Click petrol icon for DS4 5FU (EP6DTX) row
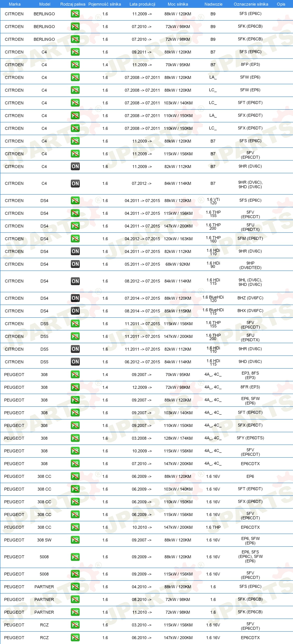This screenshot has width=293, height=644. [75, 226]
